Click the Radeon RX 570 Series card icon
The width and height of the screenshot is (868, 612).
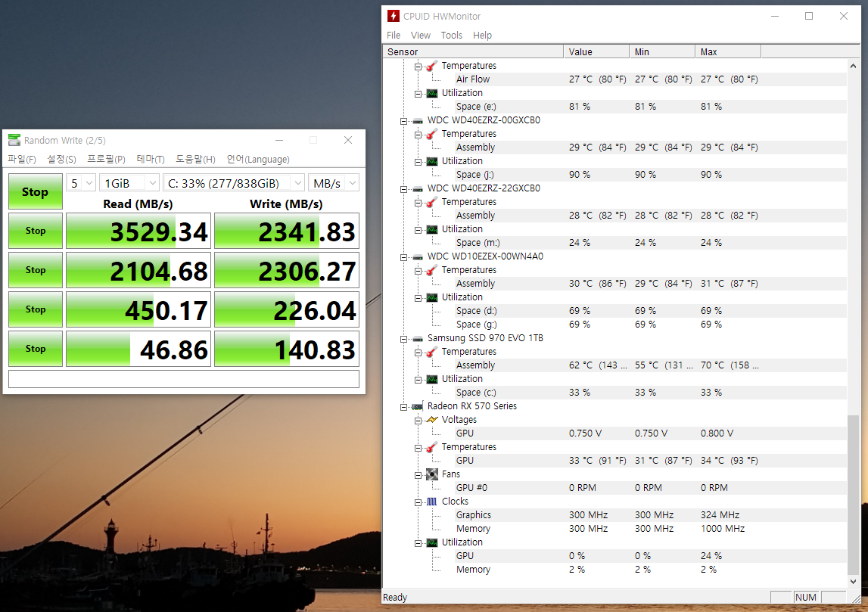tap(418, 407)
